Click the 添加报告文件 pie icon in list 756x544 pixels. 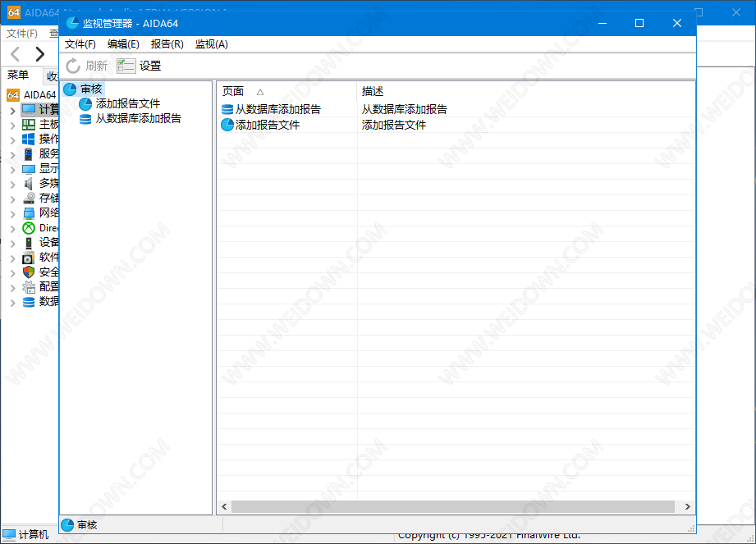227,125
